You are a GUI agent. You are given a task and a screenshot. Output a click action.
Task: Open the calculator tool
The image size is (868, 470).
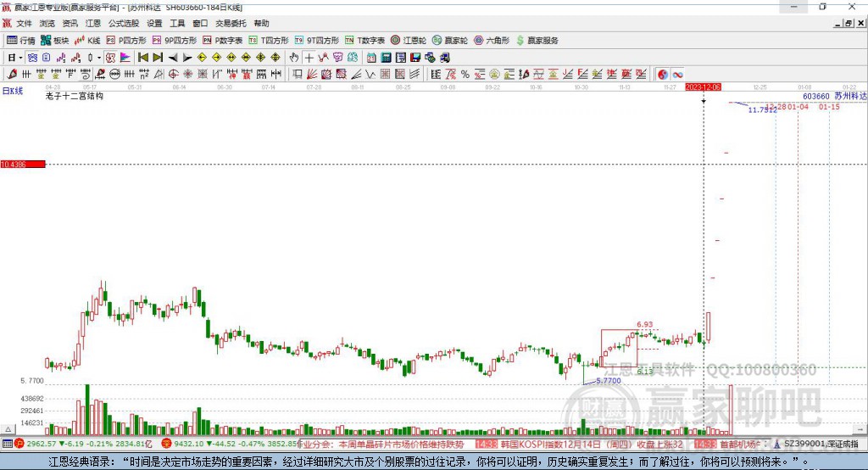(x=387, y=58)
